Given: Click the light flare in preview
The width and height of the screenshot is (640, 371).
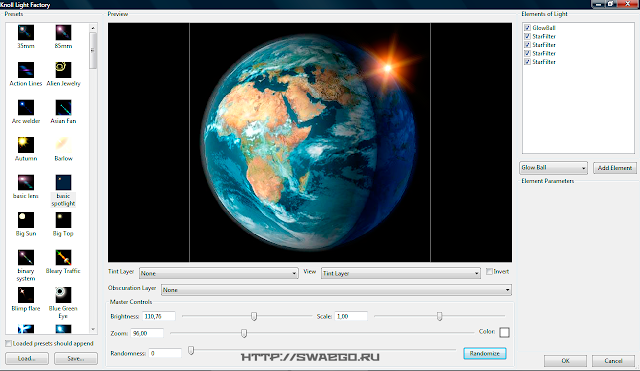Looking at the screenshot, I should pos(387,68).
